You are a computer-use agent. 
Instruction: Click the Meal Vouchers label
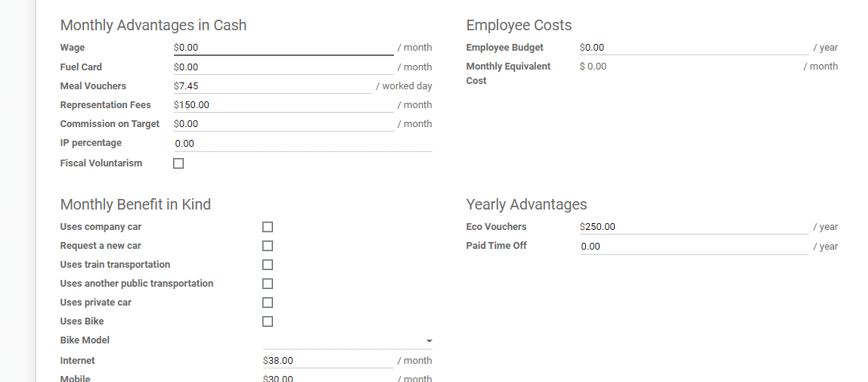tap(93, 85)
